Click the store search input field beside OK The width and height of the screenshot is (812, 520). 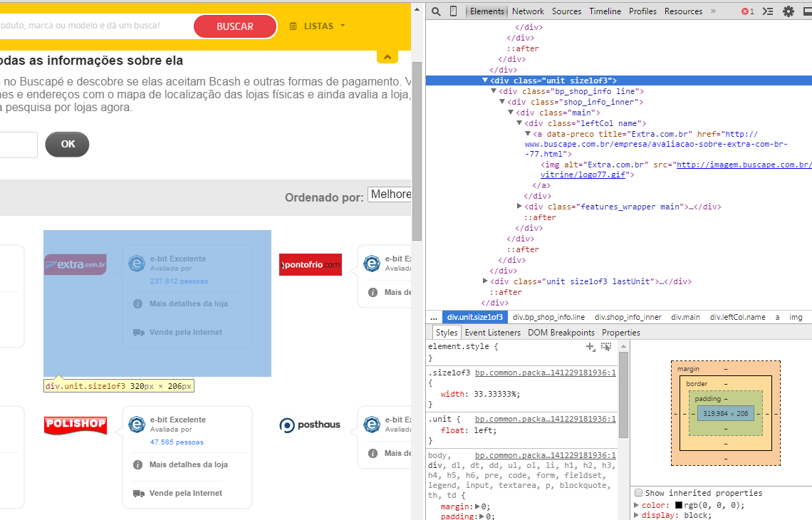(19, 145)
